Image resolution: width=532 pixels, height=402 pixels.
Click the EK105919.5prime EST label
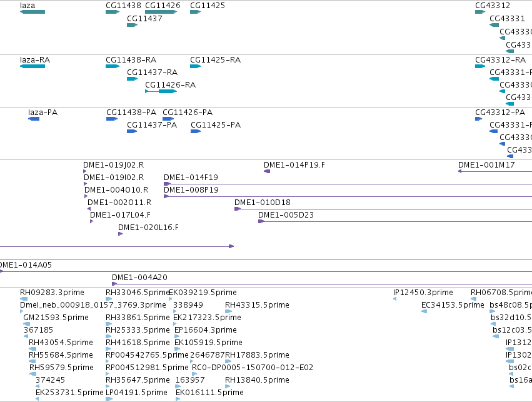click(209, 343)
